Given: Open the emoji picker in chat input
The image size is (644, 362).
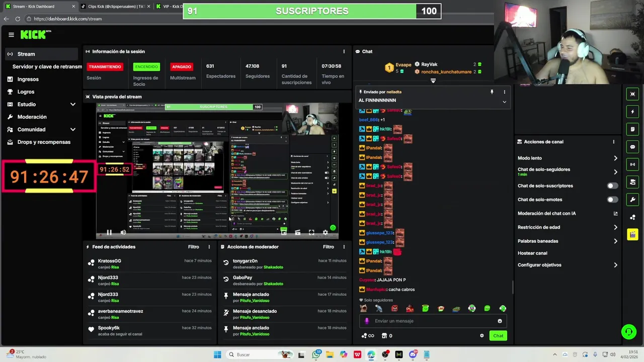Looking at the screenshot, I should 500,321.
